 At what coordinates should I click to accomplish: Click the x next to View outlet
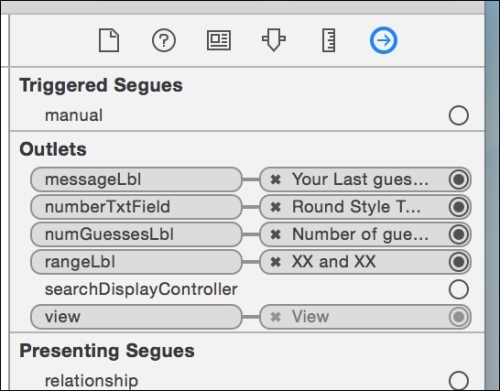click(275, 317)
